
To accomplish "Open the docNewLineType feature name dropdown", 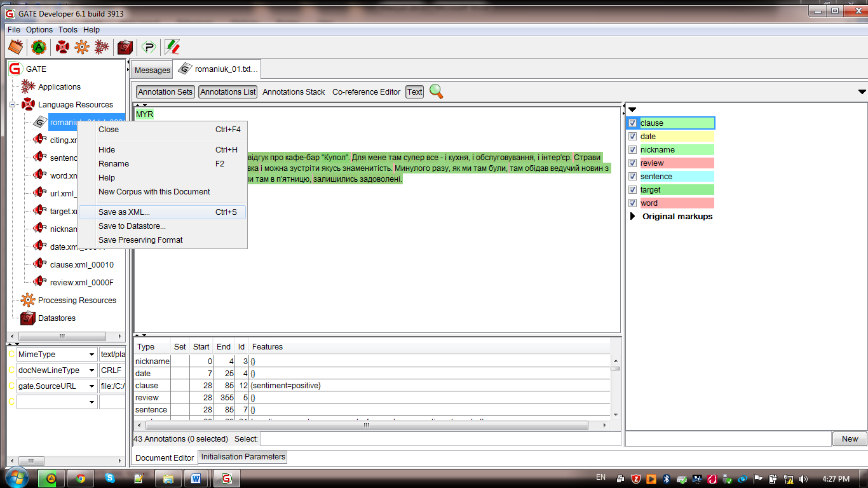I will 91,370.
